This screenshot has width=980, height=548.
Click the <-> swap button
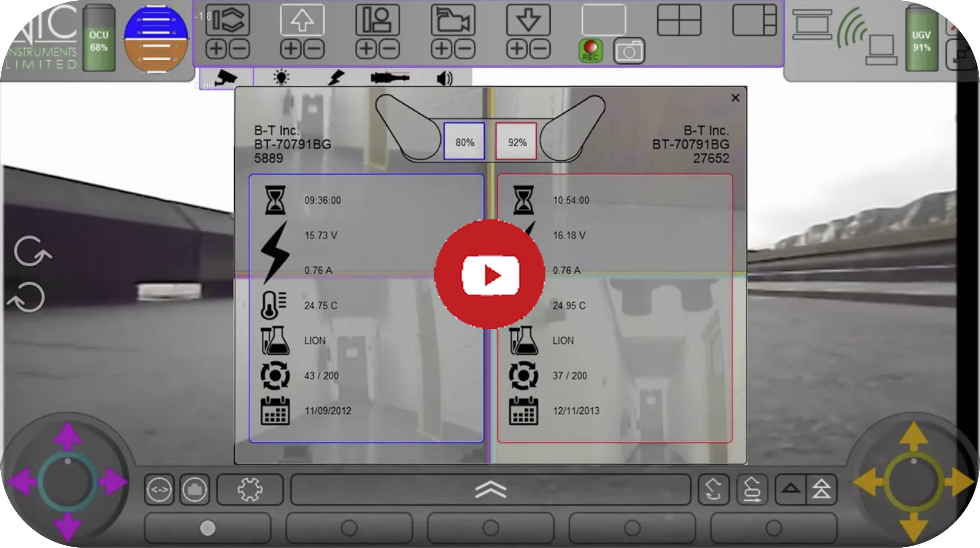pos(159,489)
